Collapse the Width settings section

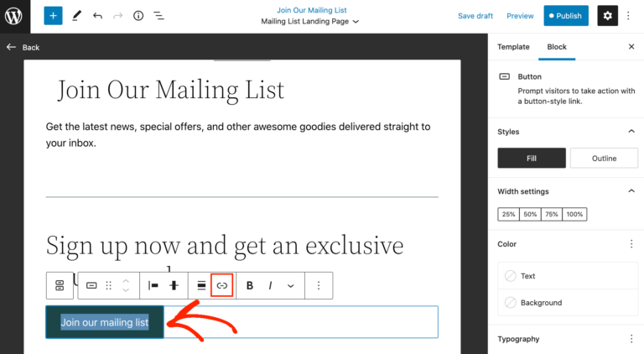(x=631, y=191)
